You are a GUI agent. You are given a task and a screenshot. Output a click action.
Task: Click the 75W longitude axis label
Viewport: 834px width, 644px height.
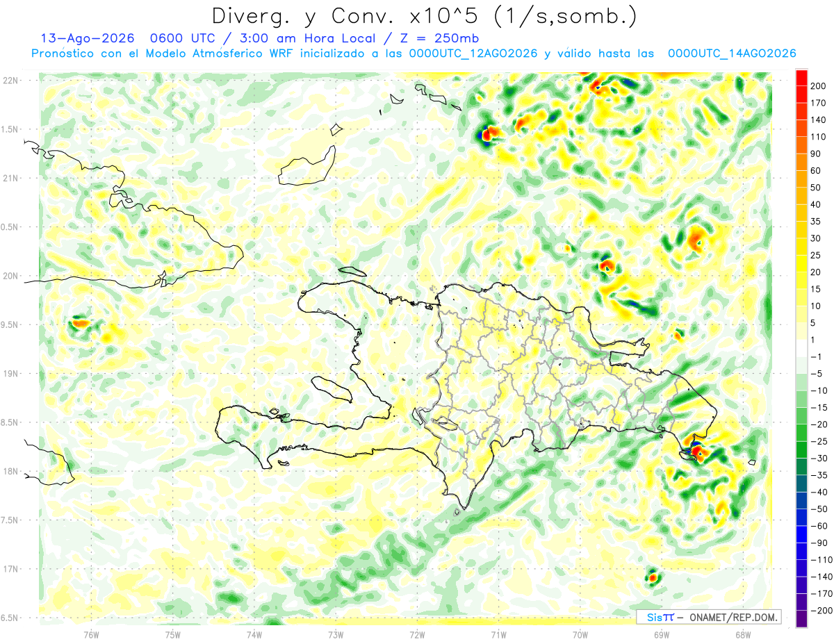coord(172,634)
